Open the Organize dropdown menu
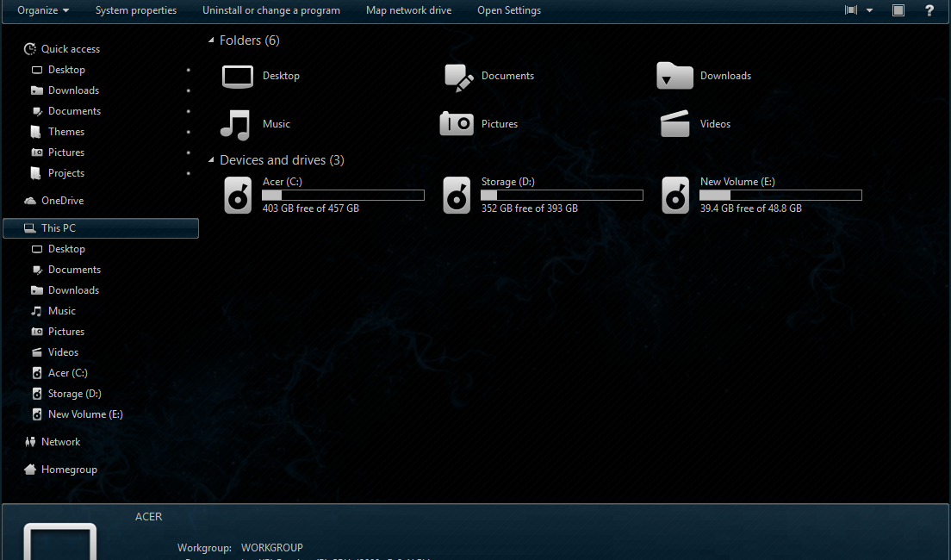The height and width of the screenshot is (560, 951). point(43,10)
